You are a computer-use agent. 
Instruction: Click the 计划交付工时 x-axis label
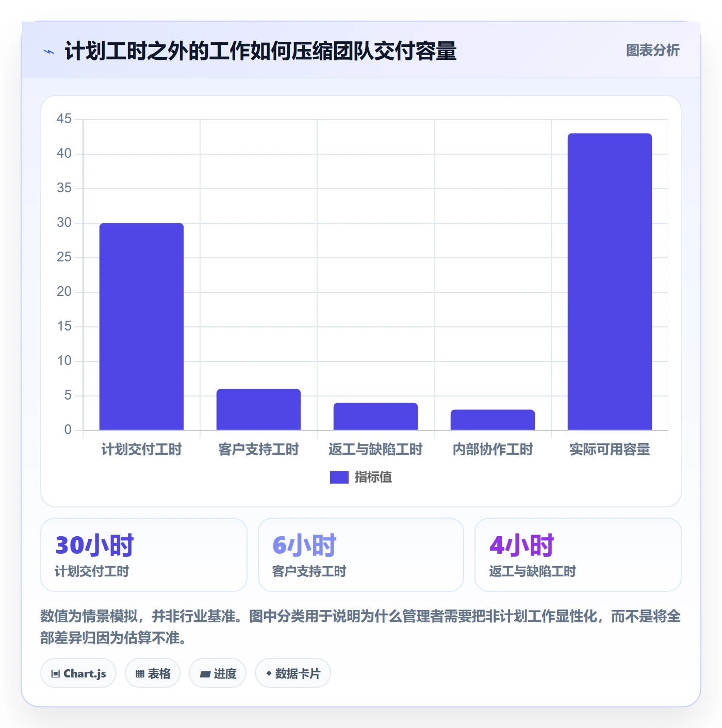click(141, 450)
